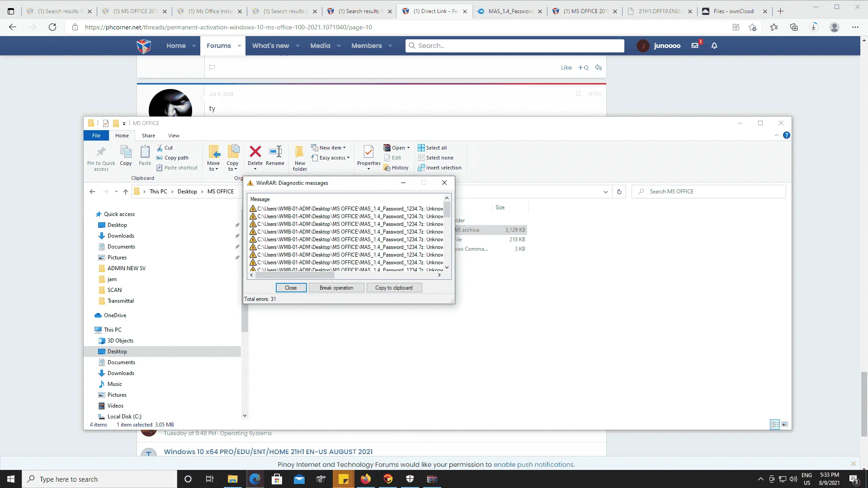Expand the Forums menu arrow
This screenshot has width=868, height=488.
[239, 46]
